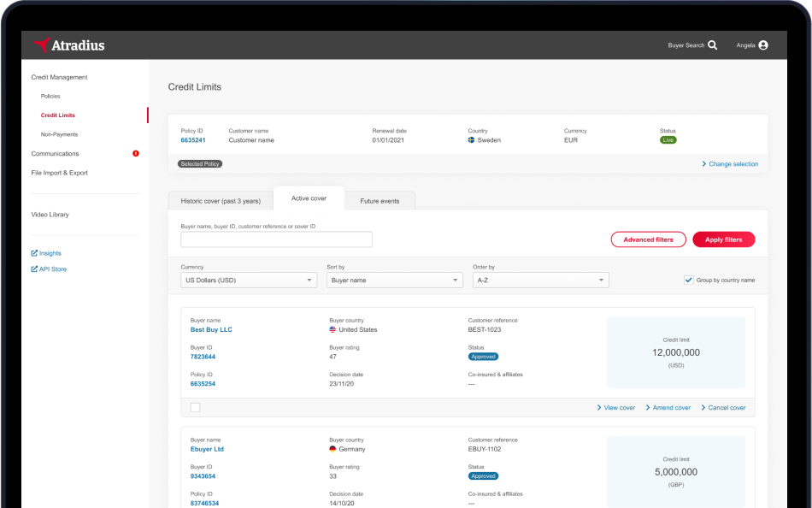Image resolution: width=812 pixels, height=508 pixels.
Task: Open Buyer ID 9343654 link
Action: pyautogui.click(x=203, y=476)
